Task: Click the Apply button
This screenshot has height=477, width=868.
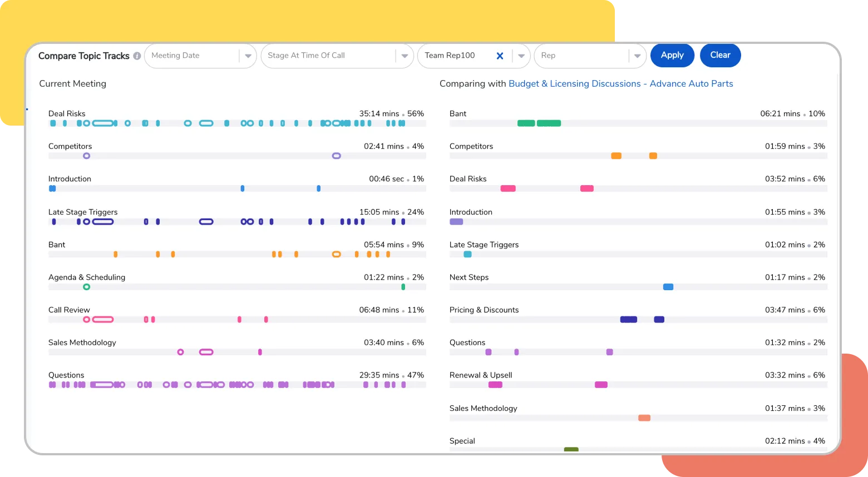Action: click(x=672, y=55)
